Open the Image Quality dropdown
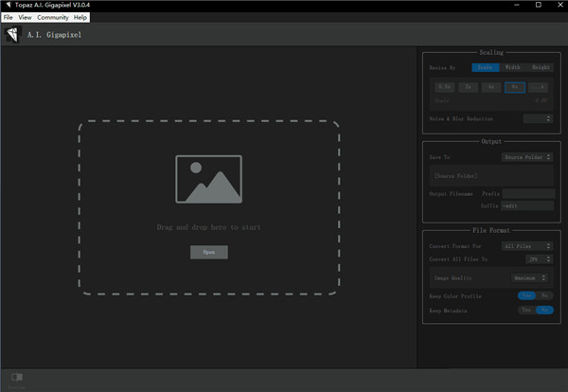This screenshot has height=392, width=568. click(529, 278)
